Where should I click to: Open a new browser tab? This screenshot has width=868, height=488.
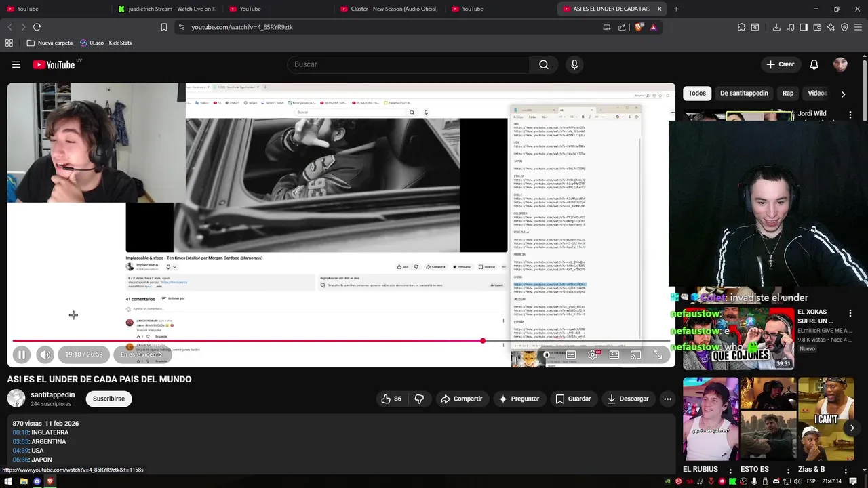click(676, 9)
